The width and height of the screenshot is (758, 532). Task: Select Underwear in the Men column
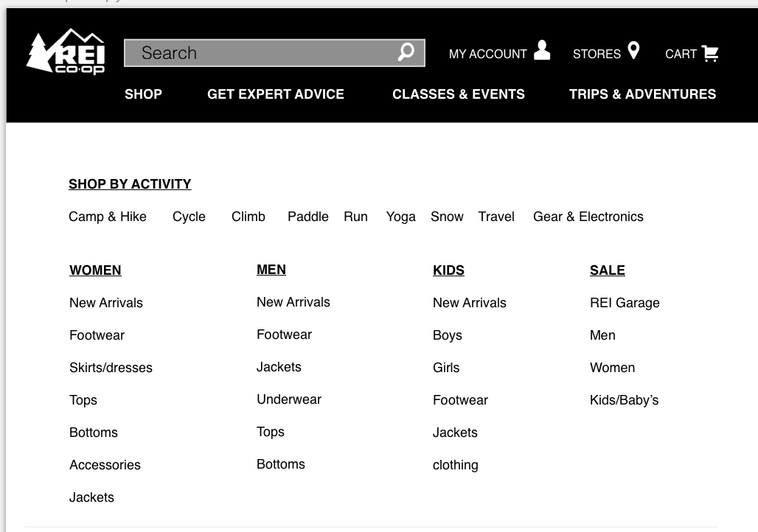[x=289, y=399]
